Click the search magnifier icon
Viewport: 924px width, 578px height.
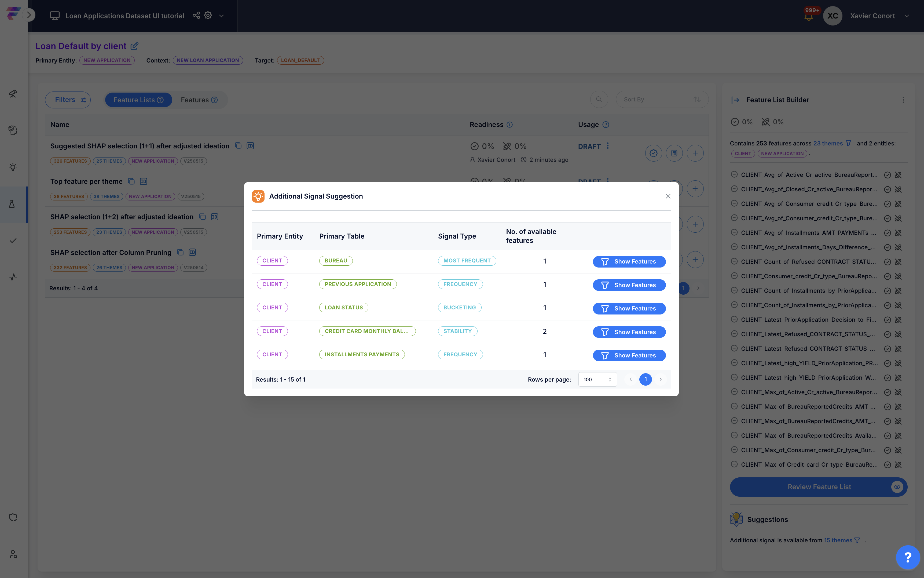pos(599,99)
